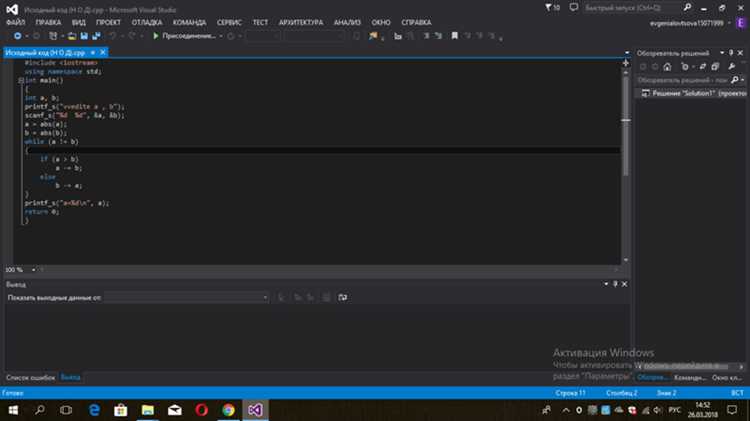Click the Solution Explorer search field
The height and width of the screenshot is (421, 750).
[x=683, y=80]
